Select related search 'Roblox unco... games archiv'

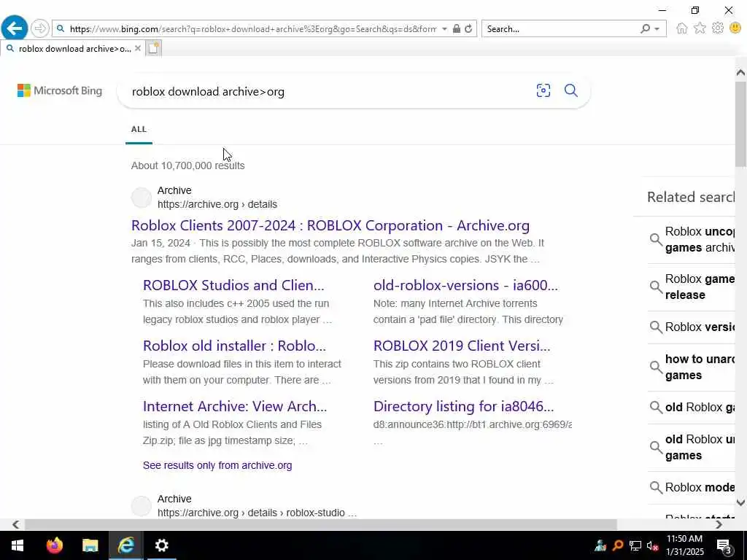(692, 239)
